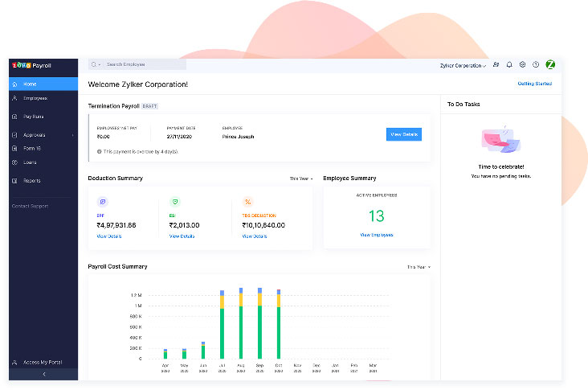This screenshot has height=390, width=588.
Task: Open the Zylker Corporation organization dropdown
Action: click(464, 65)
